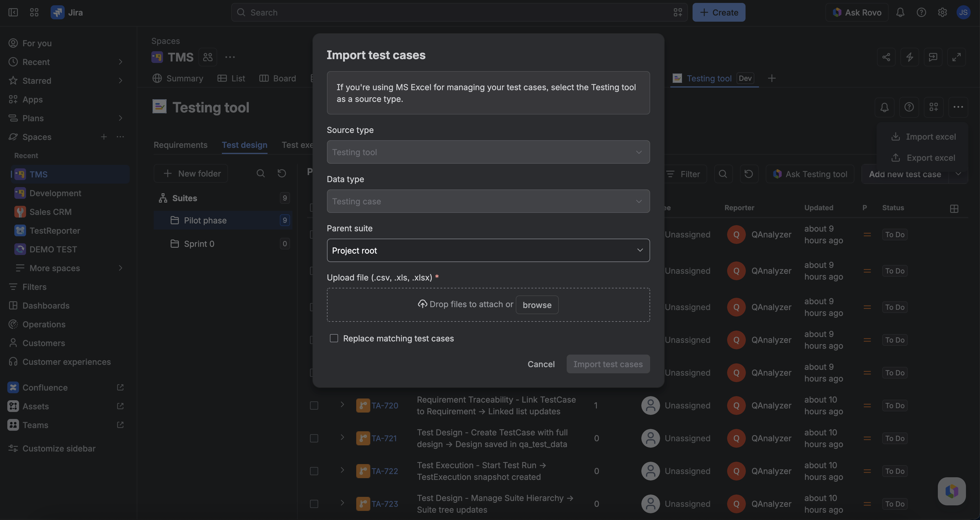The height and width of the screenshot is (520, 980).
Task: Select the Sprint 0 folder
Action: pyautogui.click(x=223, y=244)
